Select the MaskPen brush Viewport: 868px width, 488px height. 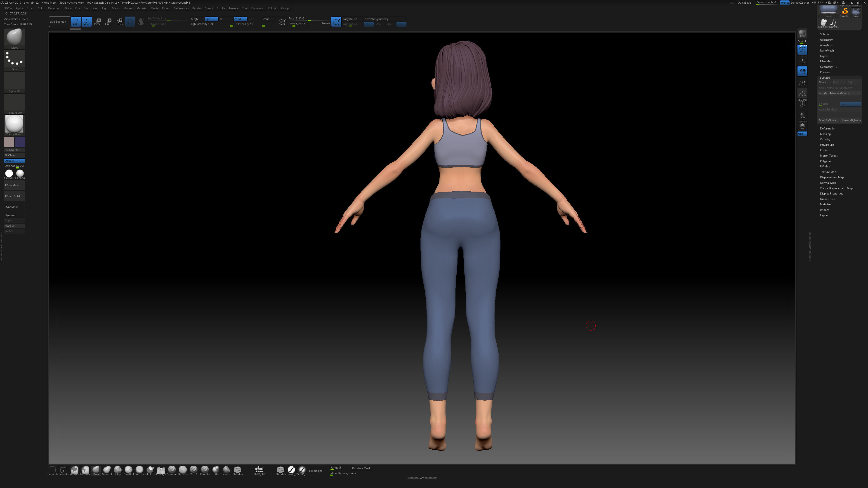[x=74, y=470]
